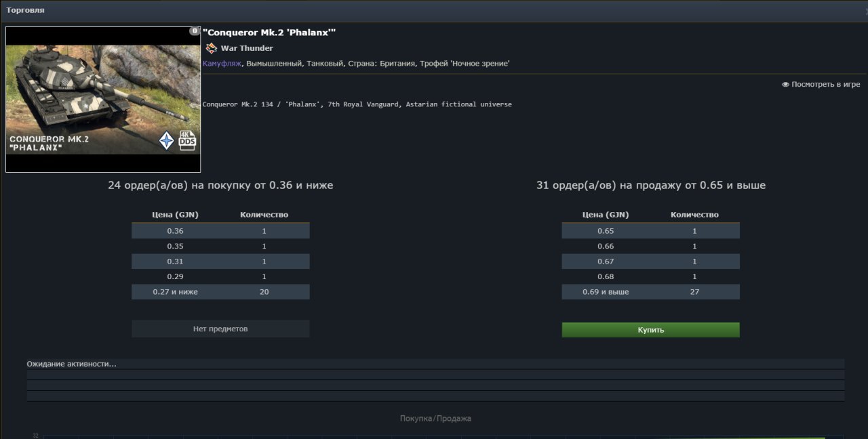The width and height of the screenshot is (868, 439).
Task: Select the sell order row priced 0.68
Action: click(650, 276)
